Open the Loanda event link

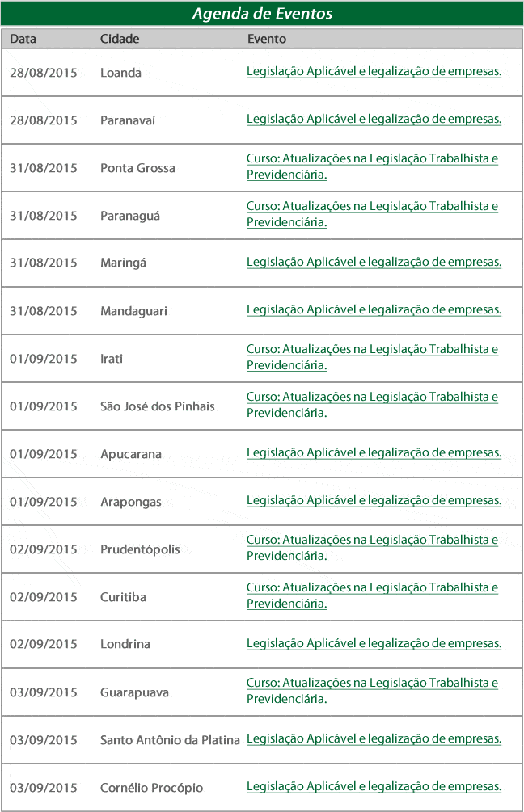(374, 71)
